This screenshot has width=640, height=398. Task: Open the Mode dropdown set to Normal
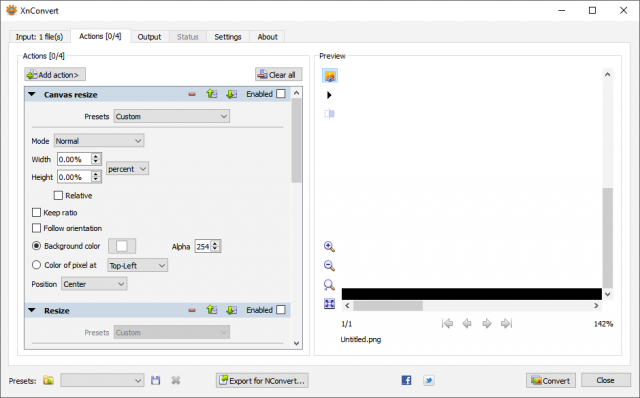(99, 141)
